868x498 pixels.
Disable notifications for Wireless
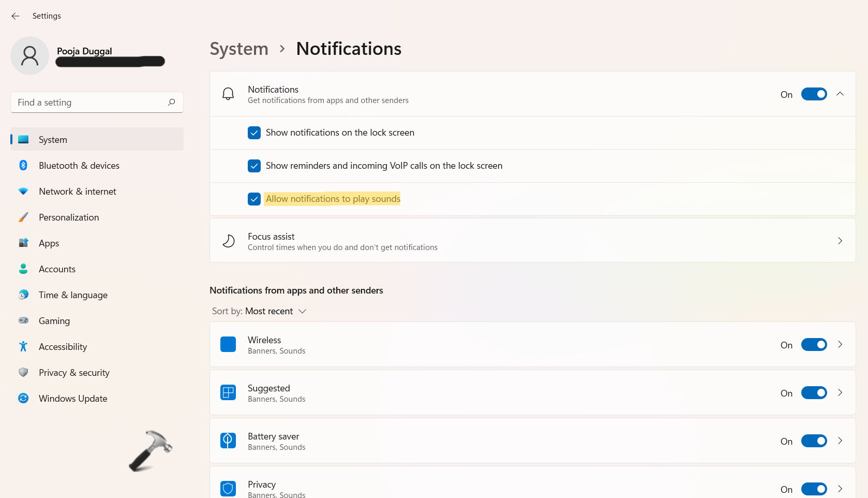click(x=814, y=345)
